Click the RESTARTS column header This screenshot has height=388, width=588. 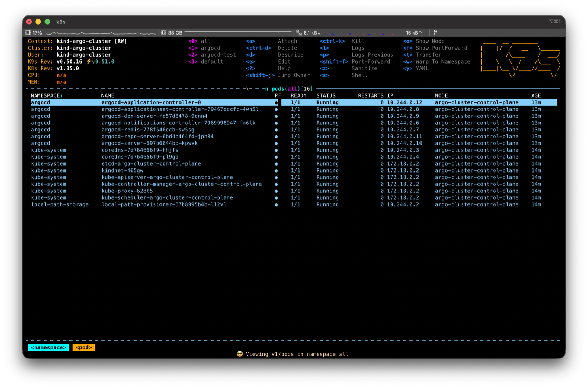point(371,95)
